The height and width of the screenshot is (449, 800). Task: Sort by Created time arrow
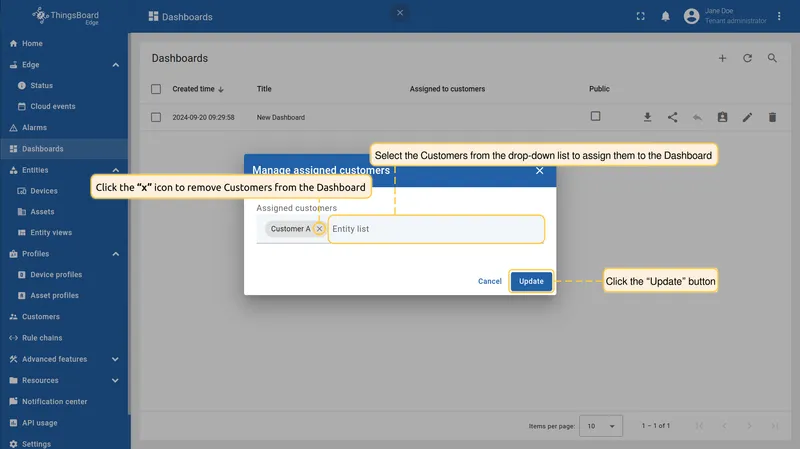point(221,89)
